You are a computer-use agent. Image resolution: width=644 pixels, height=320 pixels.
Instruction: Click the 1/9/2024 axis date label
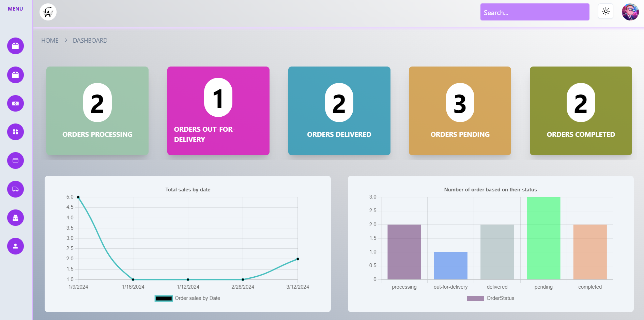click(78, 287)
